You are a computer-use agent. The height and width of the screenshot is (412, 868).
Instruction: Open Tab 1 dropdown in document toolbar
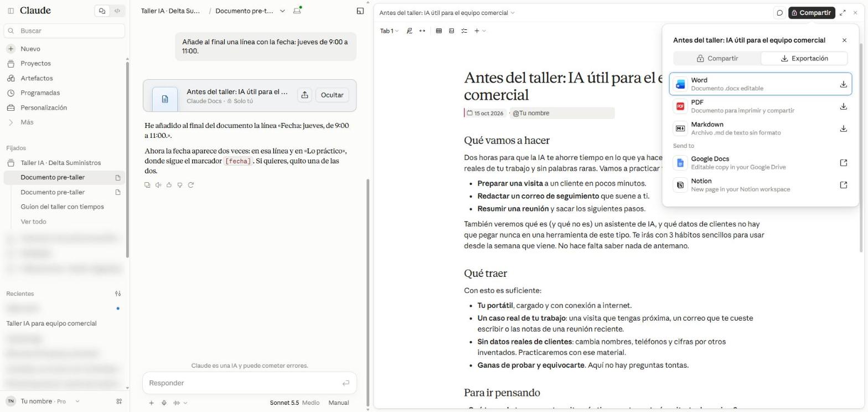pyautogui.click(x=389, y=31)
